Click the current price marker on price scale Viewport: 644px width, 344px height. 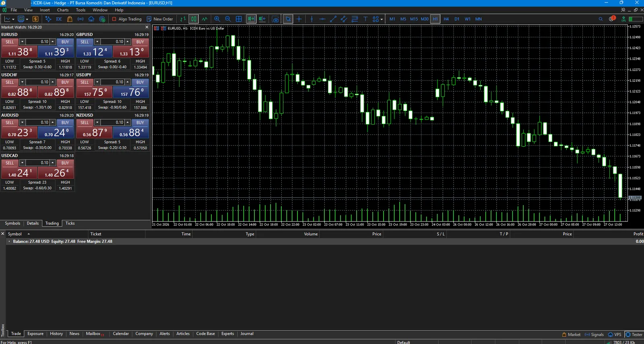click(635, 198)
